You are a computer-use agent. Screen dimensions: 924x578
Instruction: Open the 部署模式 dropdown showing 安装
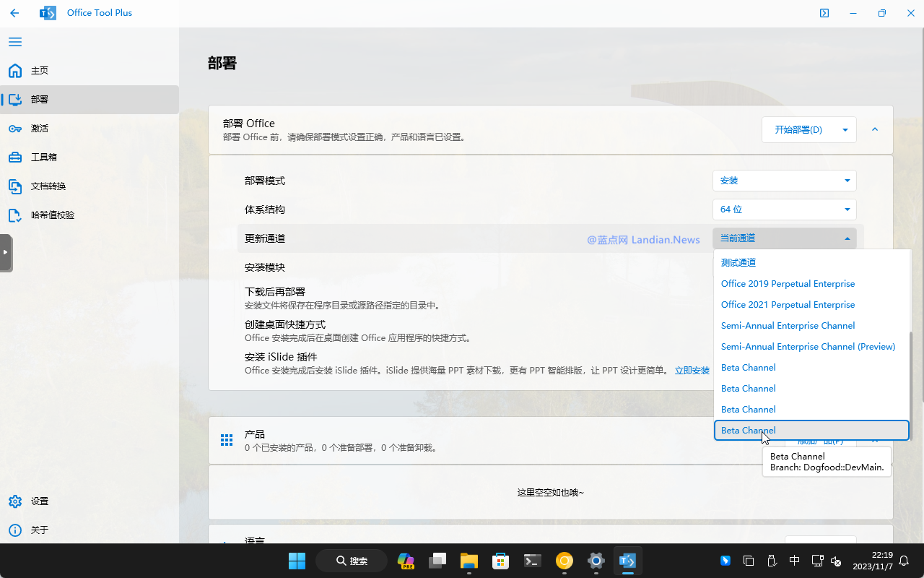(784, 181)
